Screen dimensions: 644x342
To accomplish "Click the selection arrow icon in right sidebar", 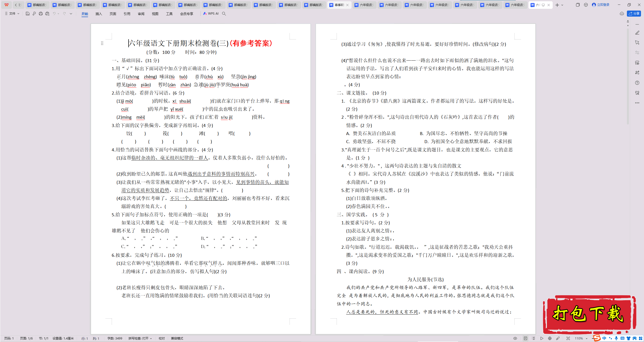I will [x=637, y=42].
